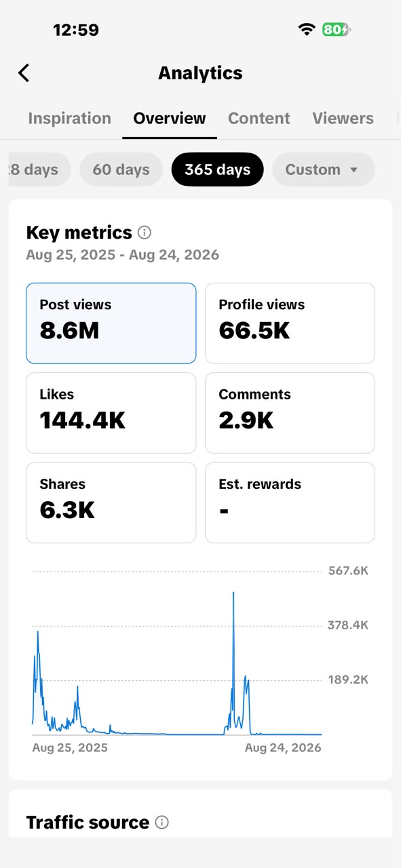Tap the battery indicator icon
Image resolution: width=401 pixels, height=868 pixels.
[x=337, y=29]
